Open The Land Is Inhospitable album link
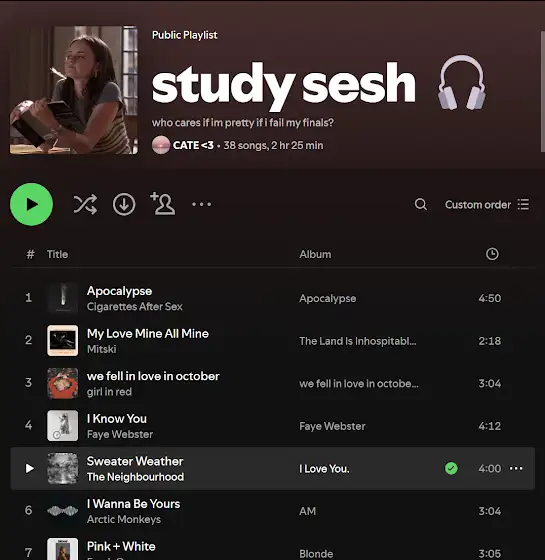Image resolution: width=545 pixels, height=560 pixels. pos(358,341)
